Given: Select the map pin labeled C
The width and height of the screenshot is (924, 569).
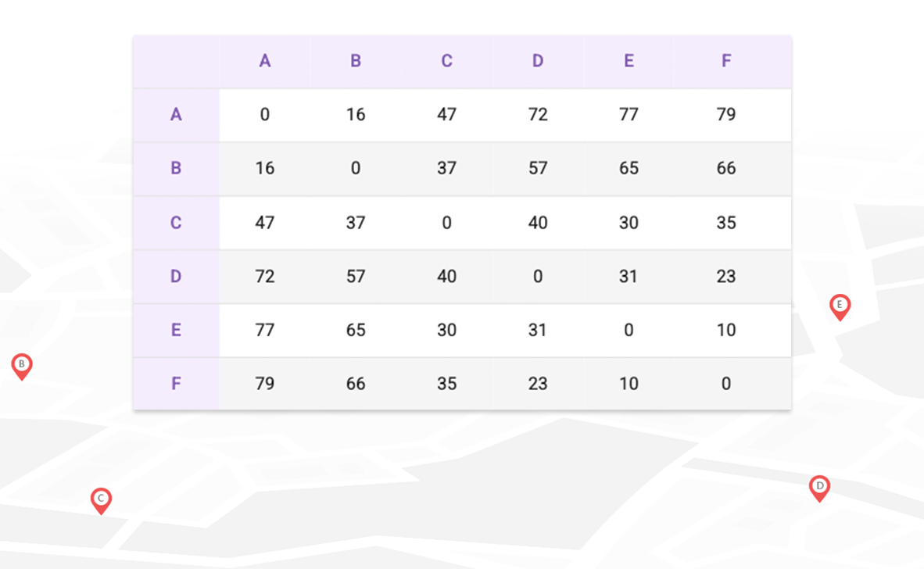Looking at the screenshot, I should pos(101,501).
